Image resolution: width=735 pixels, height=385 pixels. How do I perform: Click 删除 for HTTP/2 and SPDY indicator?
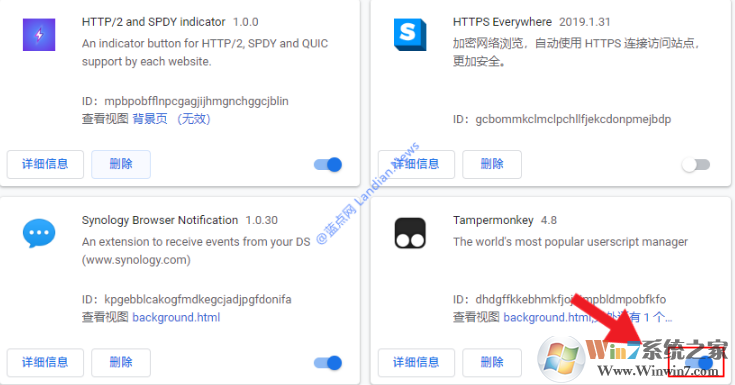[x=121, y=164]
